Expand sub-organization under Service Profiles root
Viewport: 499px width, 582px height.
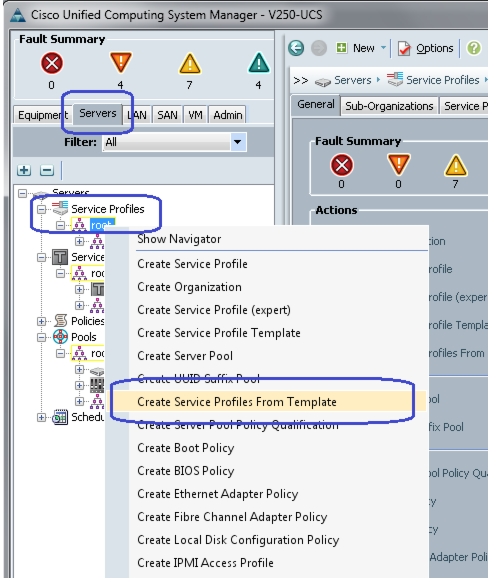[x=79, y=241]
